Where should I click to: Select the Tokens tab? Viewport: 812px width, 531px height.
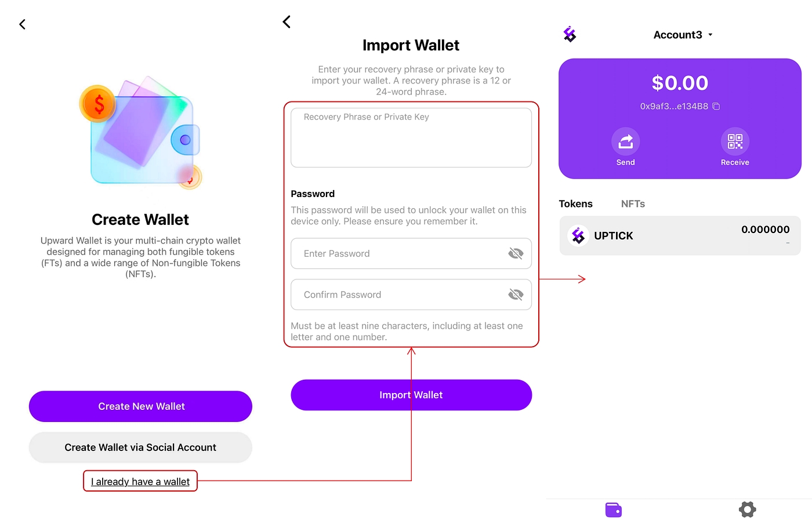pyautogui.click(x=575, y=204)
